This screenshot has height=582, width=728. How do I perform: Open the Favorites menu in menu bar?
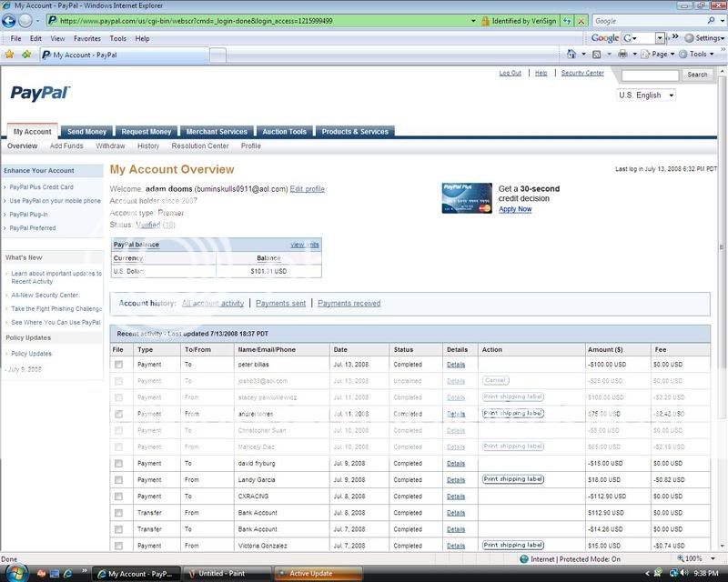(x=87, y=39)
